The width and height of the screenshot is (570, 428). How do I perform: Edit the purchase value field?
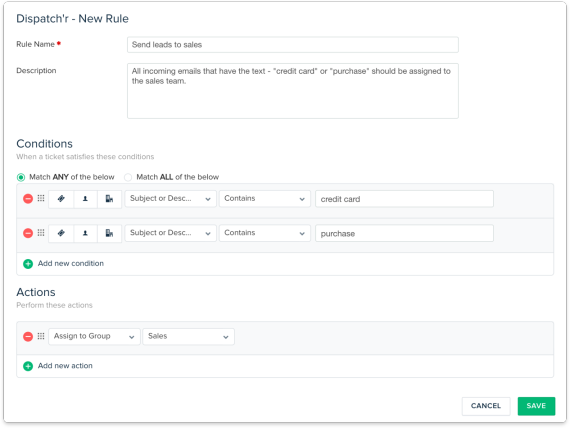pos(404,233)
